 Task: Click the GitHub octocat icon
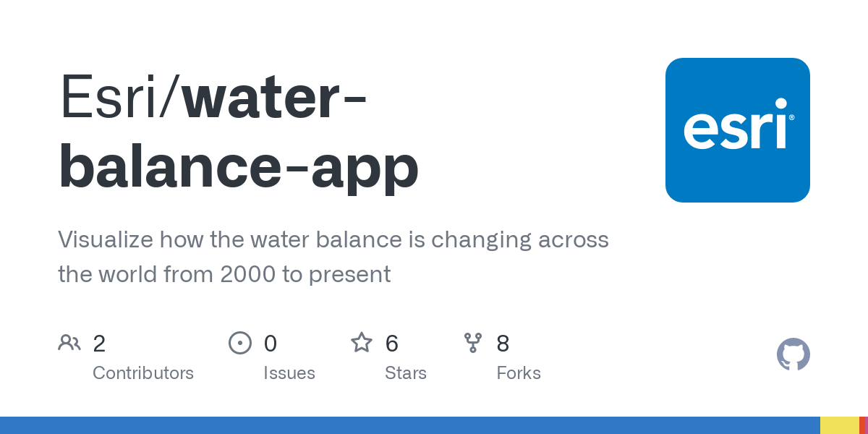point(793,354)
